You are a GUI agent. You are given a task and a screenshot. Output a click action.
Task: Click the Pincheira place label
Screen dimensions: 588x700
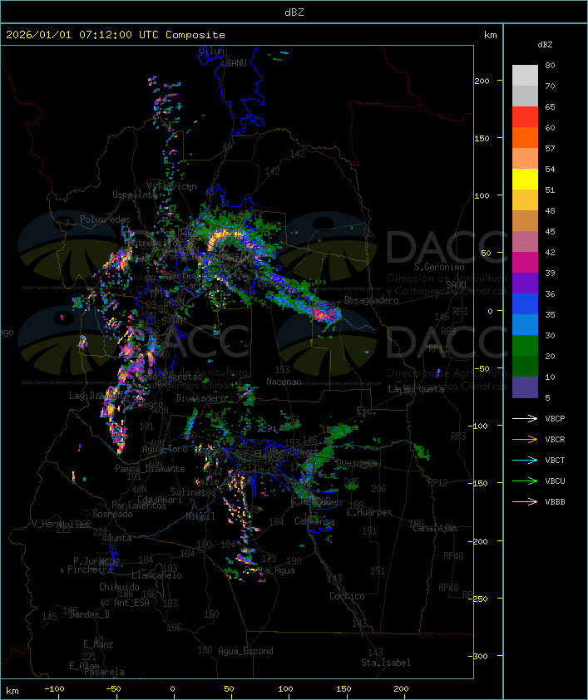[x=90, y=569]
